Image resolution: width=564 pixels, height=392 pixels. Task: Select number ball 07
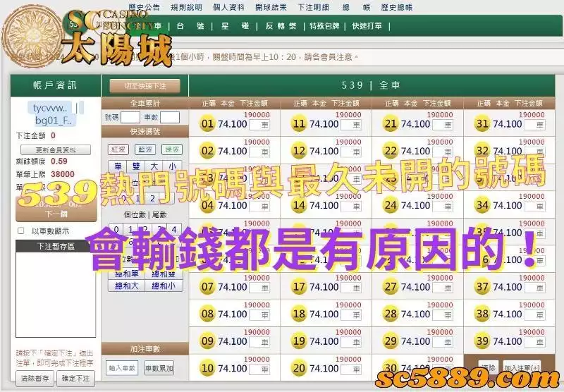click(x=207, y=288)
